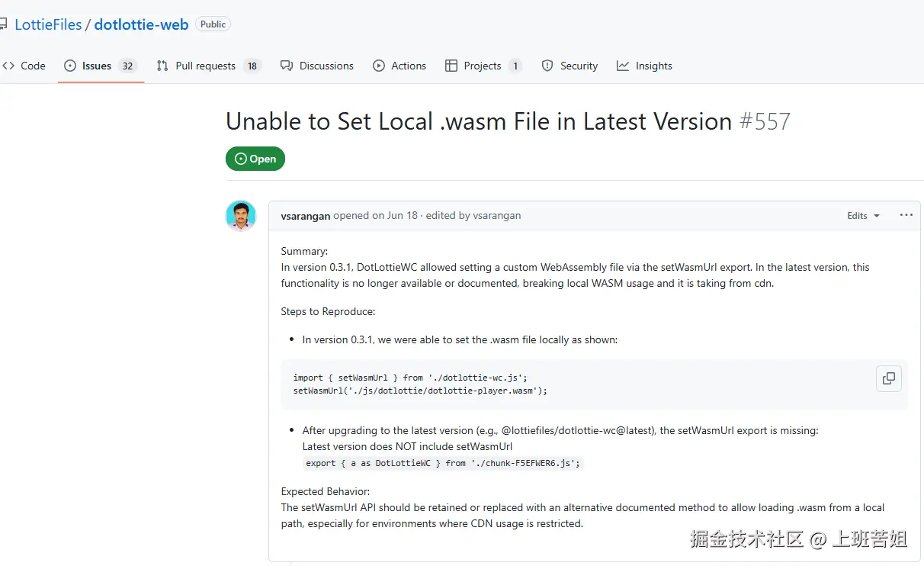
Task: Click the Insights graph icon
Action: point(623,66)
